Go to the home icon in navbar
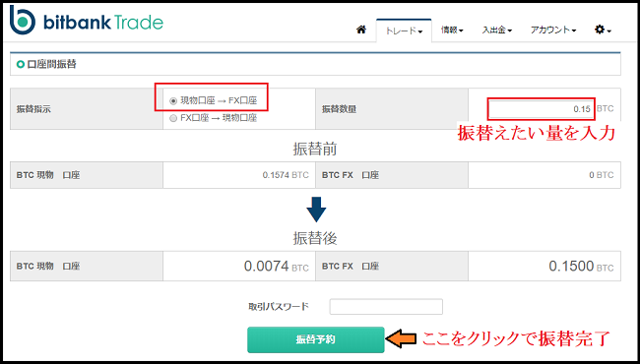The image size is (640, 364). click(x=360, y=30)
